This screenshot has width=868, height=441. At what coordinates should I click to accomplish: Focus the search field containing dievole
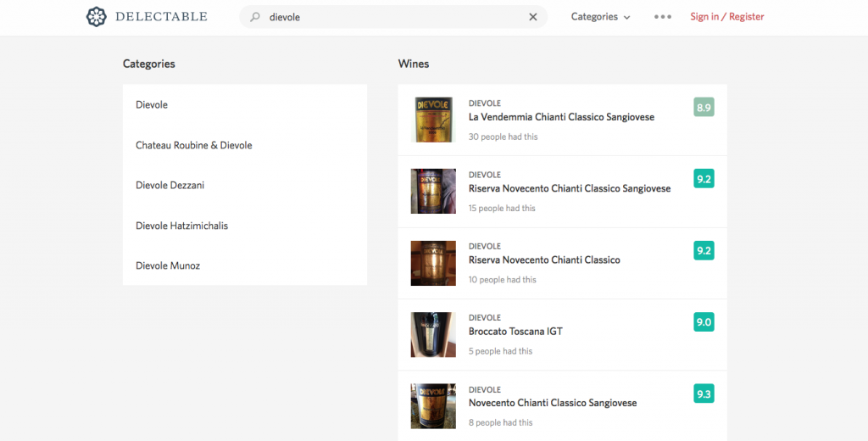(393, 17)
